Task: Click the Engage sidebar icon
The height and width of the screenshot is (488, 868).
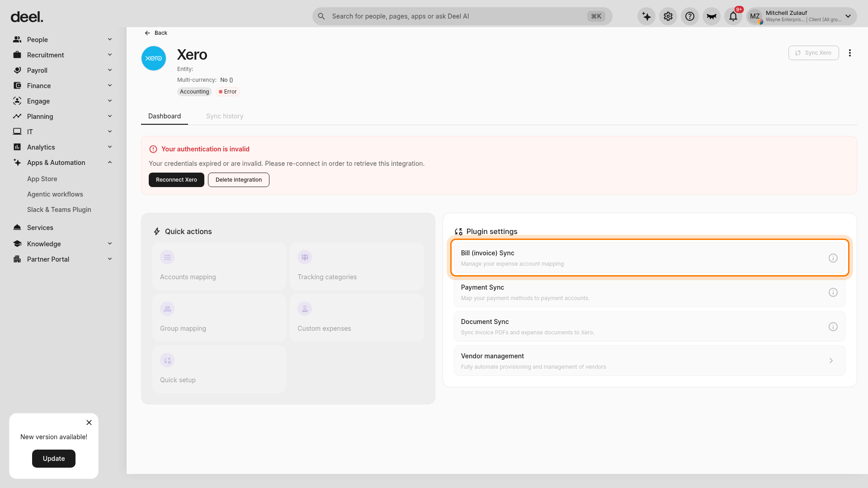Action: click(17, 101)
